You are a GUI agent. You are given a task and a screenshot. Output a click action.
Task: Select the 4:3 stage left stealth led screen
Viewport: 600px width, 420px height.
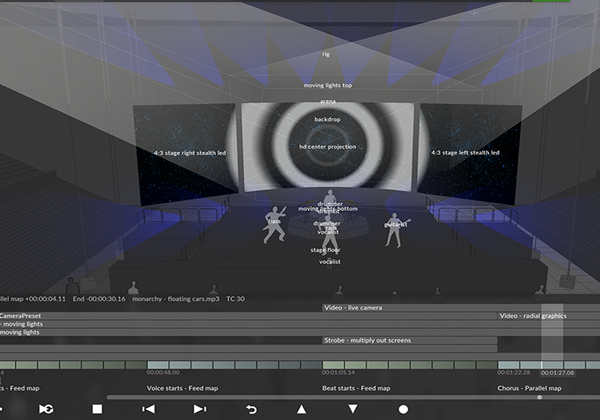tap(466, 153)
